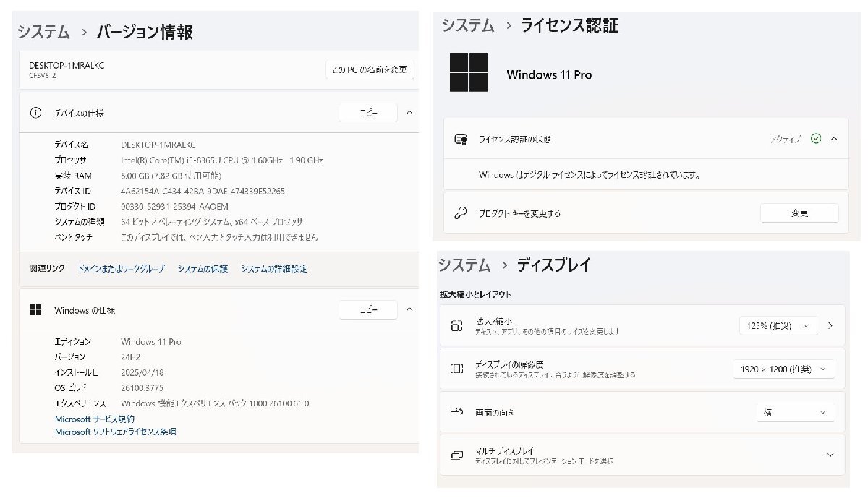
Task: Collapse the Windows specifications section
Action: tap(409, 310)
